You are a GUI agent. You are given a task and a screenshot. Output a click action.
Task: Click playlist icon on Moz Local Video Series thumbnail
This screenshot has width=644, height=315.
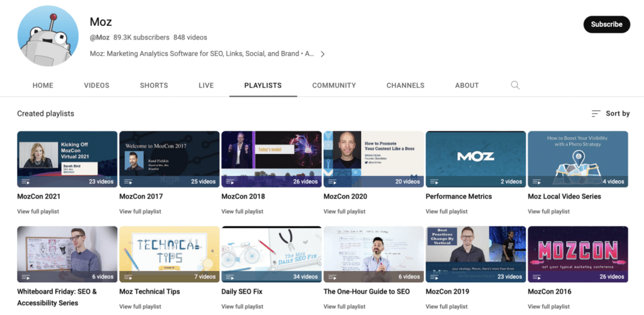537,182
